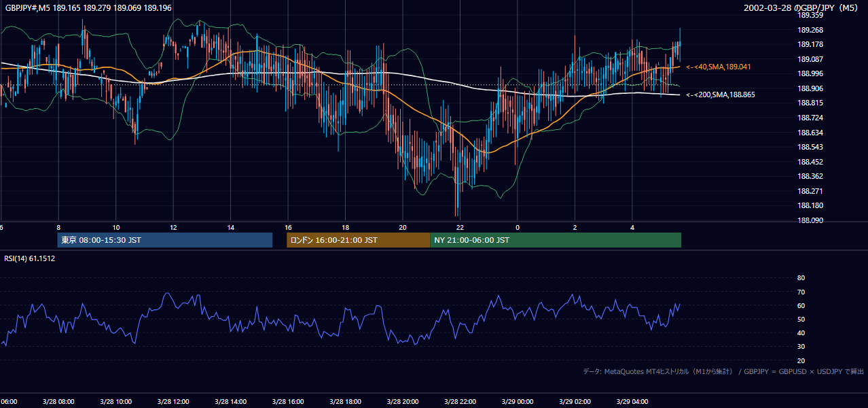
Task: Click the 3/29 04:00 date axis label
Action: pyautogui.click(x=632, y=401)
